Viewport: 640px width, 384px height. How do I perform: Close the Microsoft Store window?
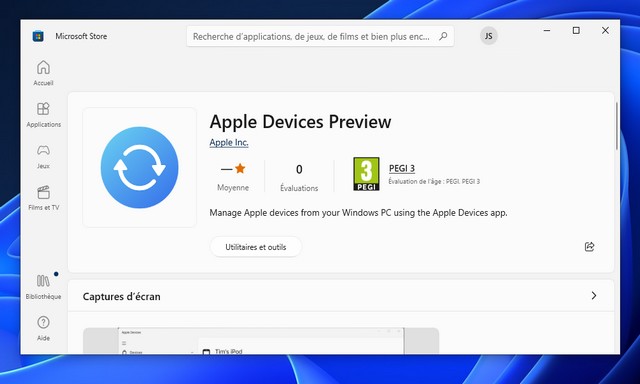tap(605, 30)
